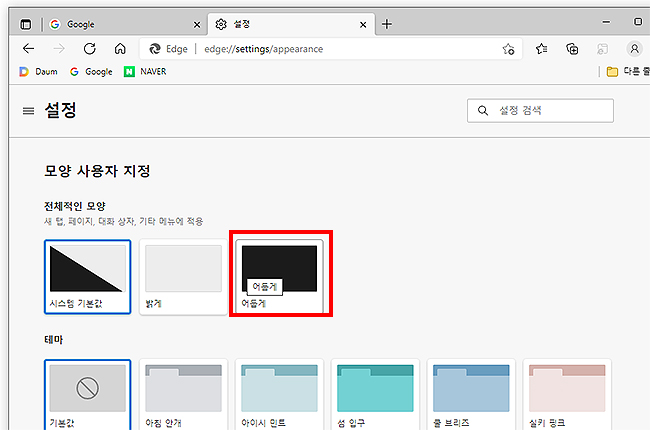The width and height of the screenshot is (650, 430).
Task: Refresh the page
Action: tap(90, 49)
